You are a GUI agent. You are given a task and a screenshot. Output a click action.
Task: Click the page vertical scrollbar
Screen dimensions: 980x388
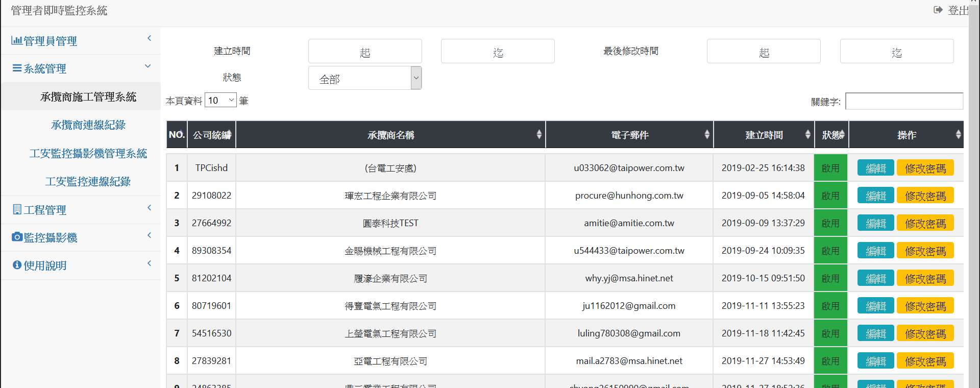974,194
